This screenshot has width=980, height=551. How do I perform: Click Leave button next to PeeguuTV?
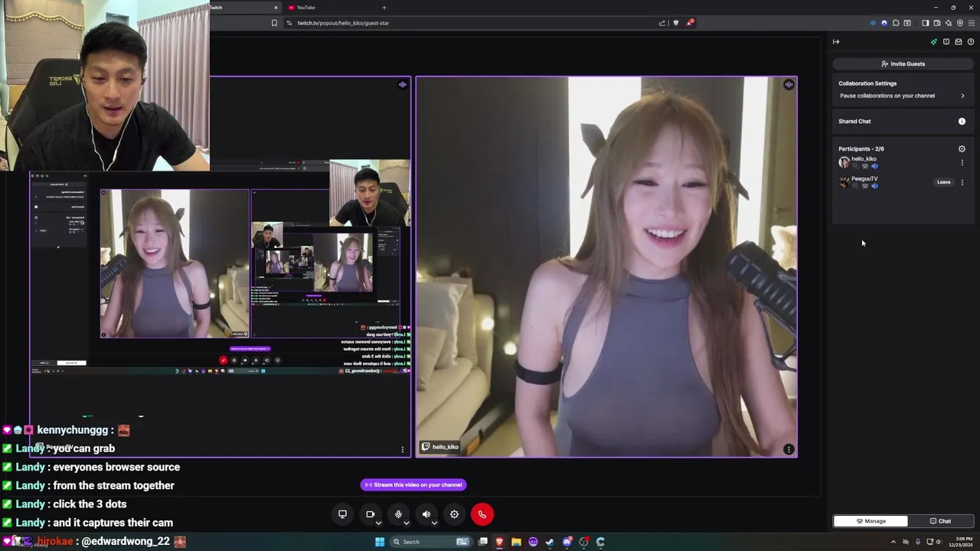[x=943, y=182]
